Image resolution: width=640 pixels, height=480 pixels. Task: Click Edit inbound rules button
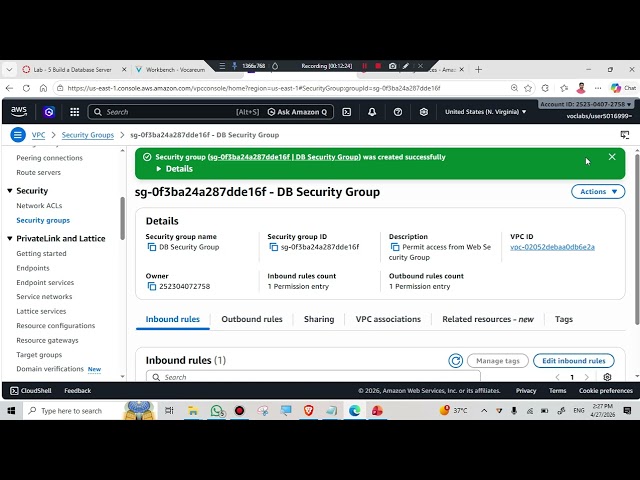pyautogui.click(x=573, y=360)
